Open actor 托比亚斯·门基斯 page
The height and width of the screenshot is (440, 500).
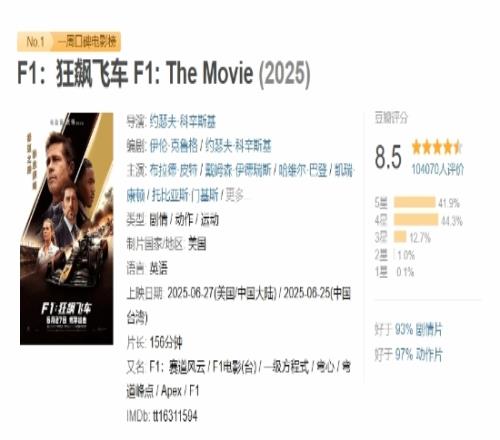coord(185,195)
